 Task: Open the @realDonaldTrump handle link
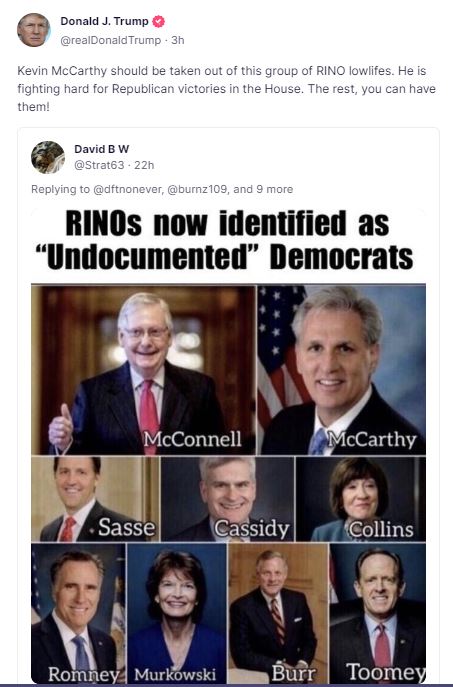click(x=110, y=40)
